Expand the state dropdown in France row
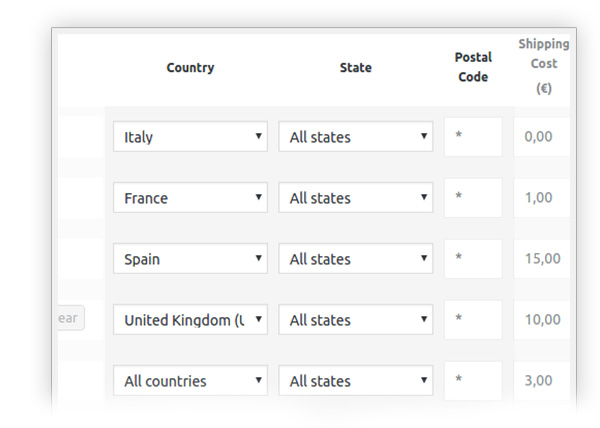This screenshot has width=600, height=428. [x=355, y=198]
